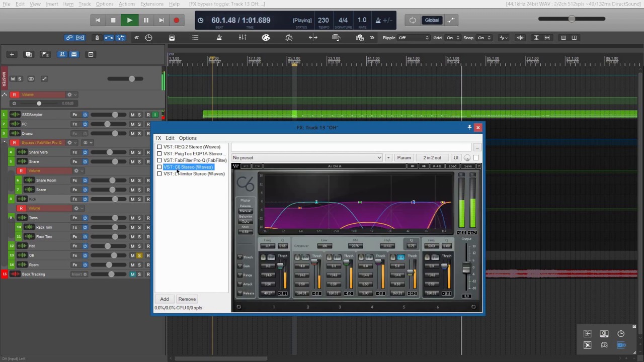The width and height of the screenshot is (644, 362).
Task: Toggle L1 limiter Stereo plugin checkbox
Action: coord(159,173)
